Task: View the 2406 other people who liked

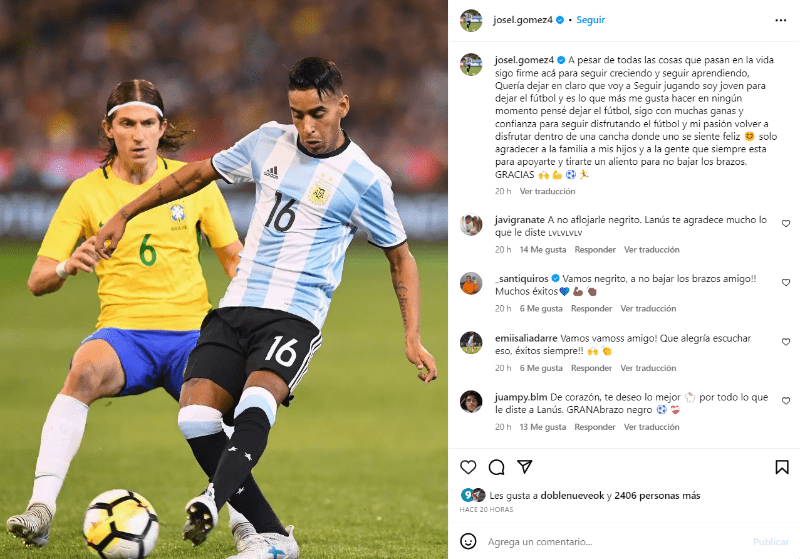Action: (x=657, y=495)
